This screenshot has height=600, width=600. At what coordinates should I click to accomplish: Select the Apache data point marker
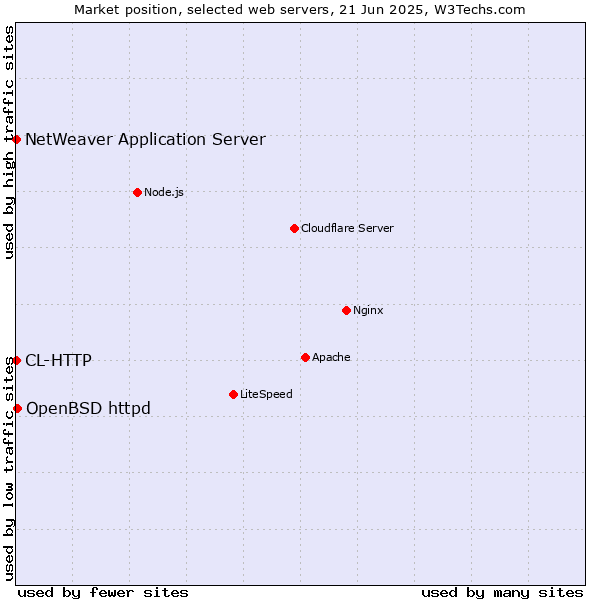click(x=305, y=357)
